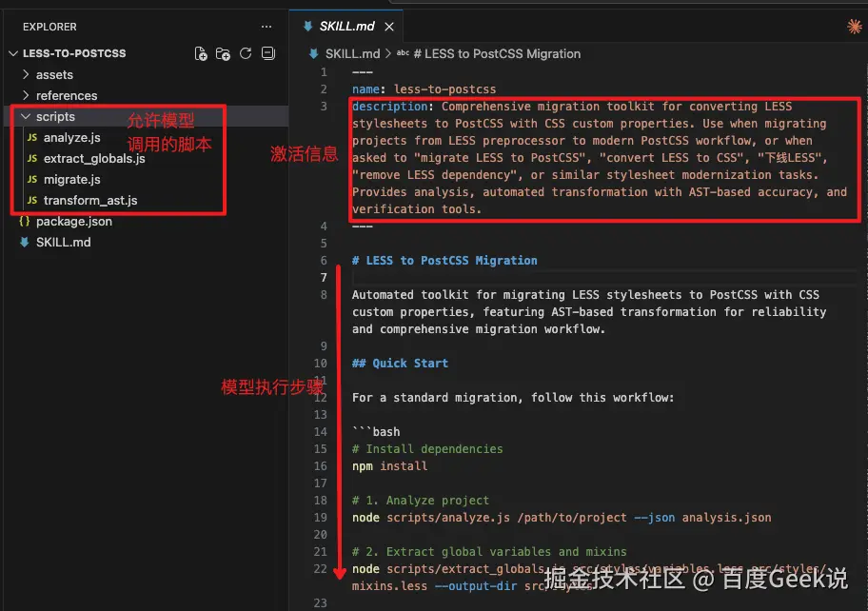The height and width of the screenshot is (611, 868).
Task: Select the SKILL.md editor tab
Action: click(x=346, y=26)
